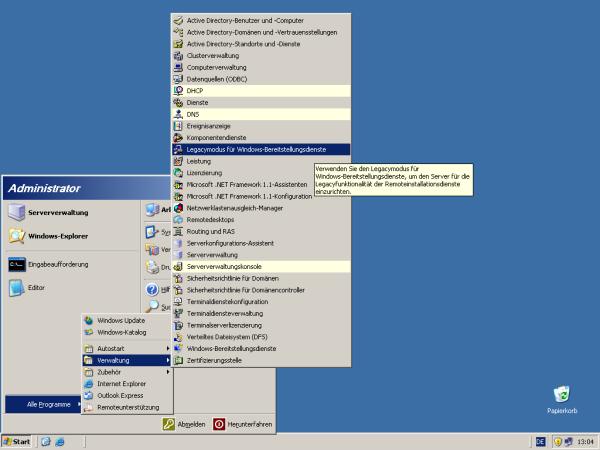The width and height of the screenshot is (600, 450).
Task: Click the Leistung icon
Action: tap(178, 161)
